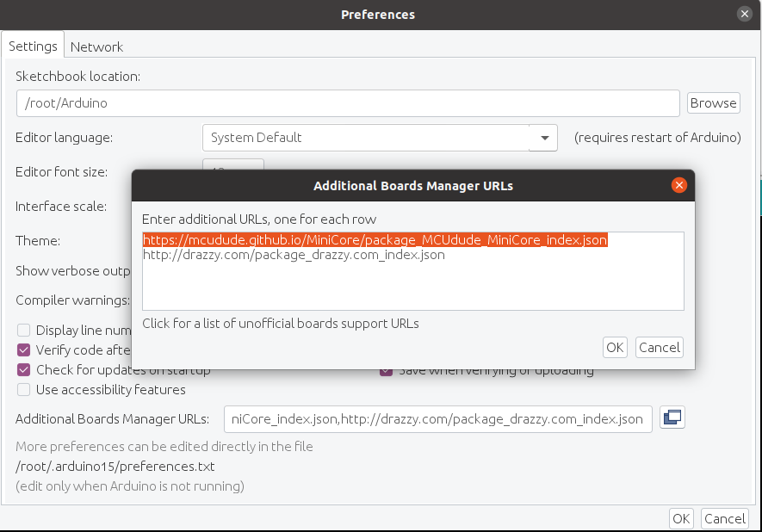Viewport: 762px width, 532px height.
Task: Switch to the Network tab
Action: 96,46
